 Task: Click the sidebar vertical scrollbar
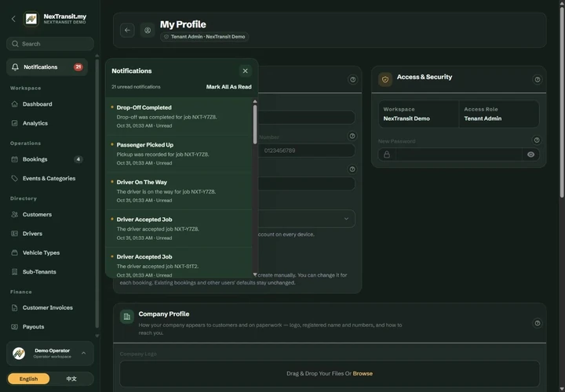97,194
